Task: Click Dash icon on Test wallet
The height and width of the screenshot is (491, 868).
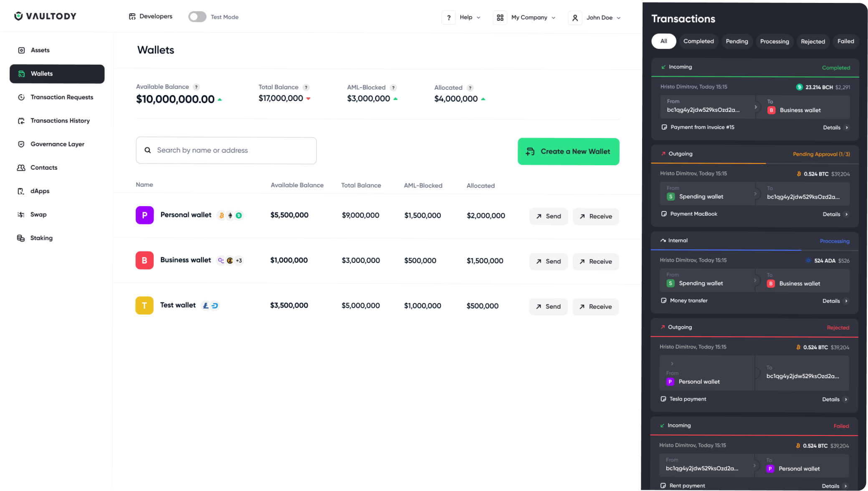Action: pyautogui.click(x=215, y=306)
